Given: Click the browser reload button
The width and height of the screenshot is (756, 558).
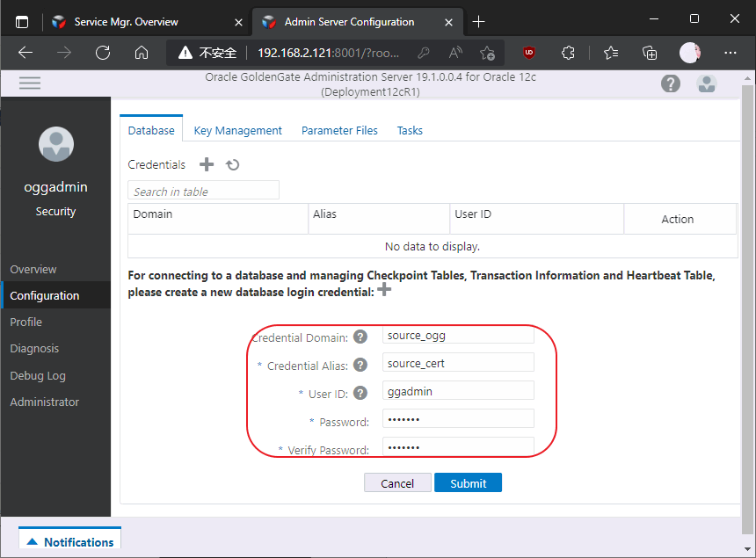Looking at the screenshot, I should (x=103, y=53).
